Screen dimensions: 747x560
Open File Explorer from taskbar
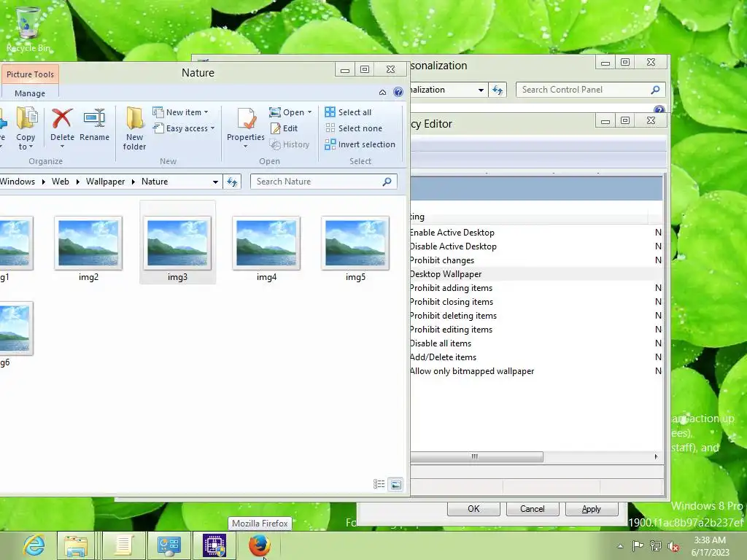[76, 545]
